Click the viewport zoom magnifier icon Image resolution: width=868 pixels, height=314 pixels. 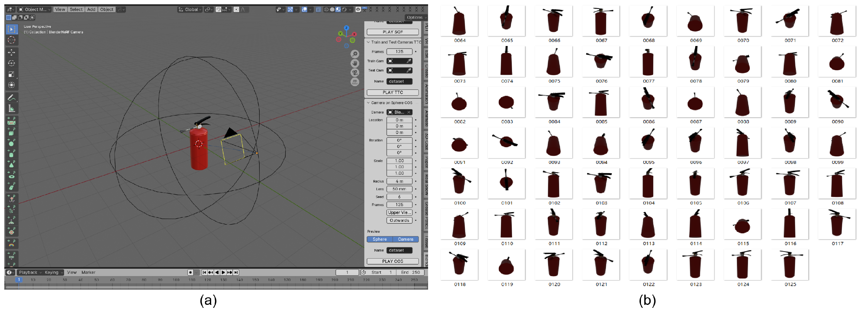[x=354, y=54]
